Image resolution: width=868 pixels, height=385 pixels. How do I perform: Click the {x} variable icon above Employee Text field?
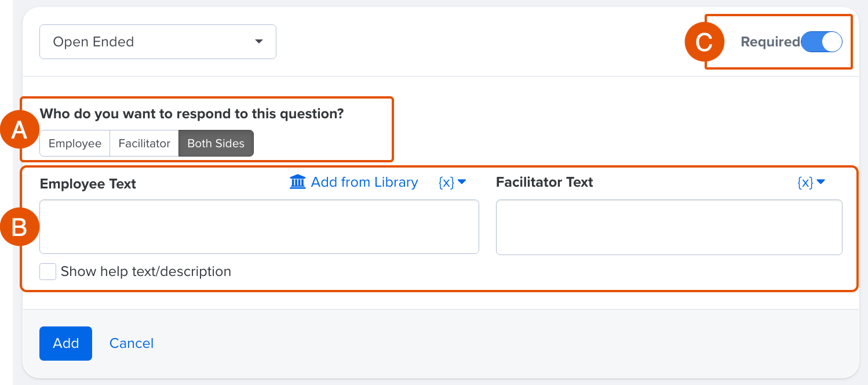[447, 182]
